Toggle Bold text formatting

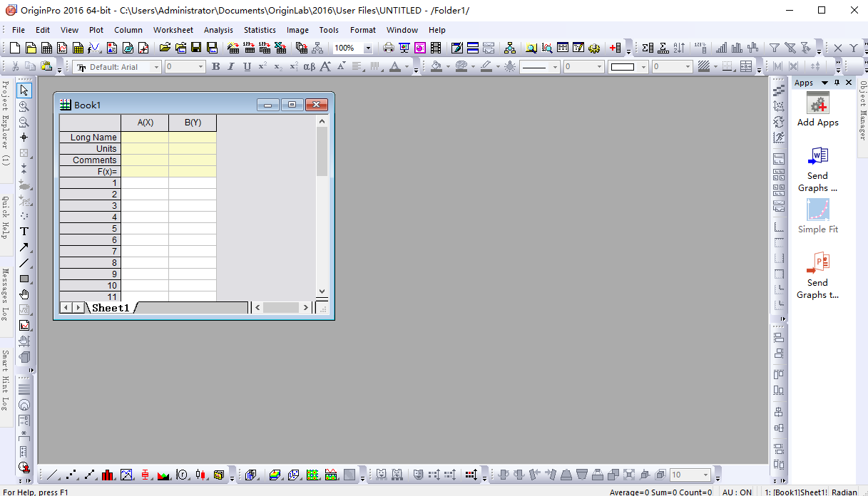click(x=215, y=67)
